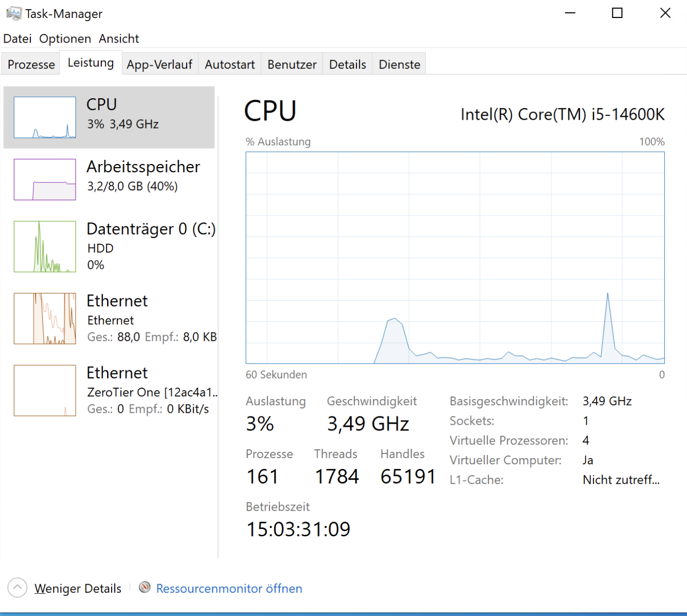Click the Virtuelle Prozessoren: label
The image size is (687, 616).
pos(509,441)
